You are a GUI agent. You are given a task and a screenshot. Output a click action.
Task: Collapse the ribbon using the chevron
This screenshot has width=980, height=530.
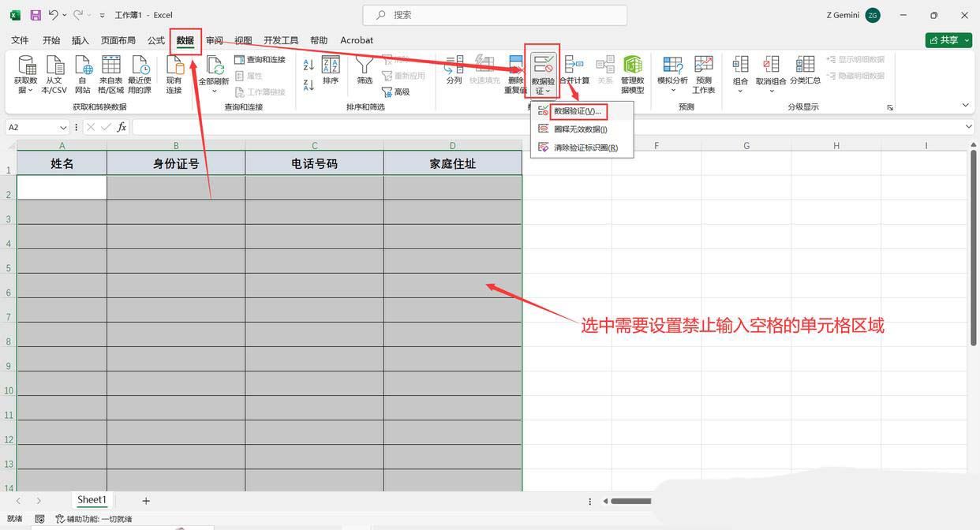(965, 106)
